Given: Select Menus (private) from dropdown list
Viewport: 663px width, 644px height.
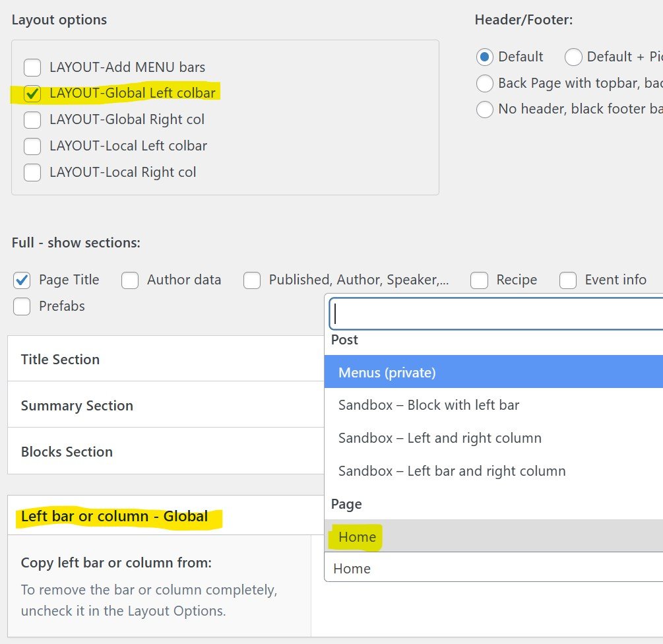Looking at the screenshot, I should coord(387,373).
